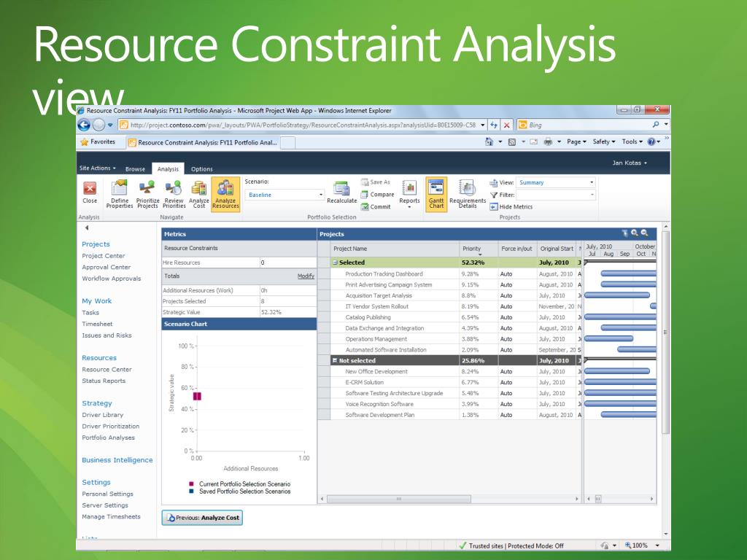Image resolution: width=747 pixels, height=560 pixels.
Task: Click the page vertical scrollbar
Action: click(x=666, y=332)
